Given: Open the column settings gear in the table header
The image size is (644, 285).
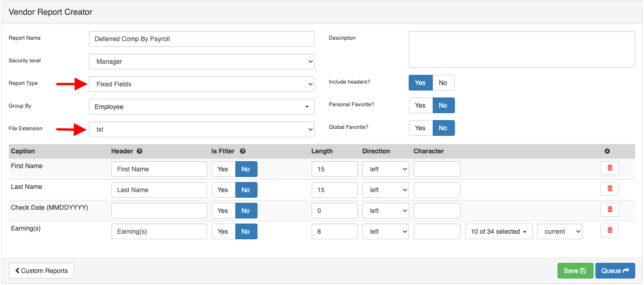Looking at the screenshot, I should click(607, 151).
